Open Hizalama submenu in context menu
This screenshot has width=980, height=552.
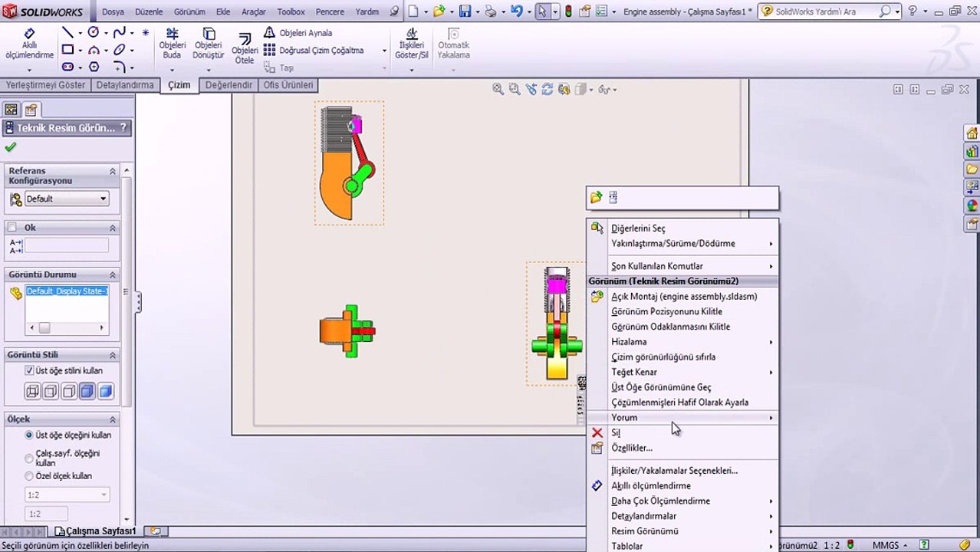(682, 342)
